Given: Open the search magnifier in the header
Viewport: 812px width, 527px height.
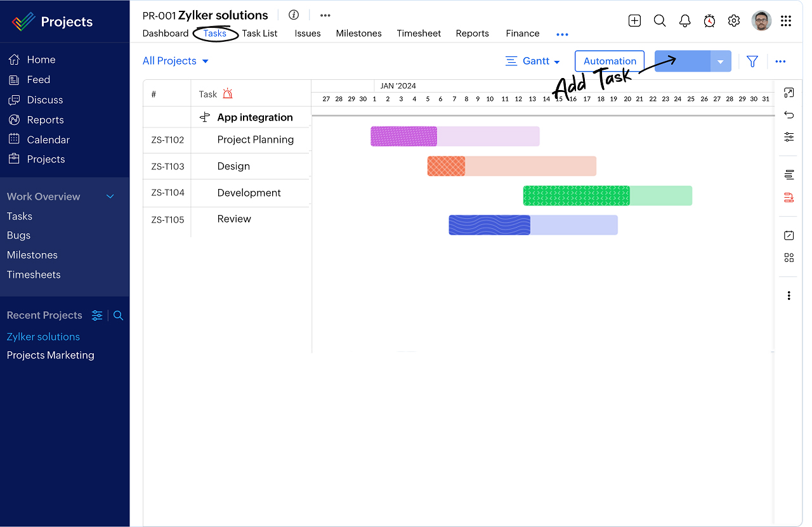Looking at the screenshot, I should point(660,21).
